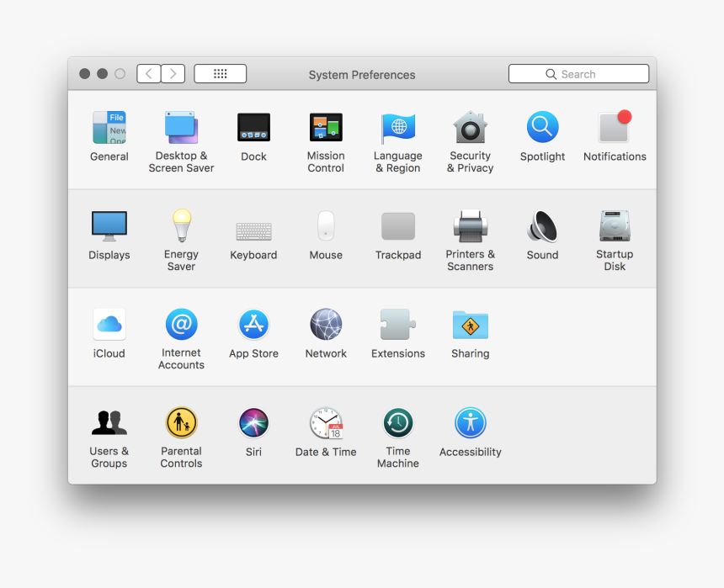Screen dimensions: 724x588
Task: Open Sound preferences
Action: [542, 226]
